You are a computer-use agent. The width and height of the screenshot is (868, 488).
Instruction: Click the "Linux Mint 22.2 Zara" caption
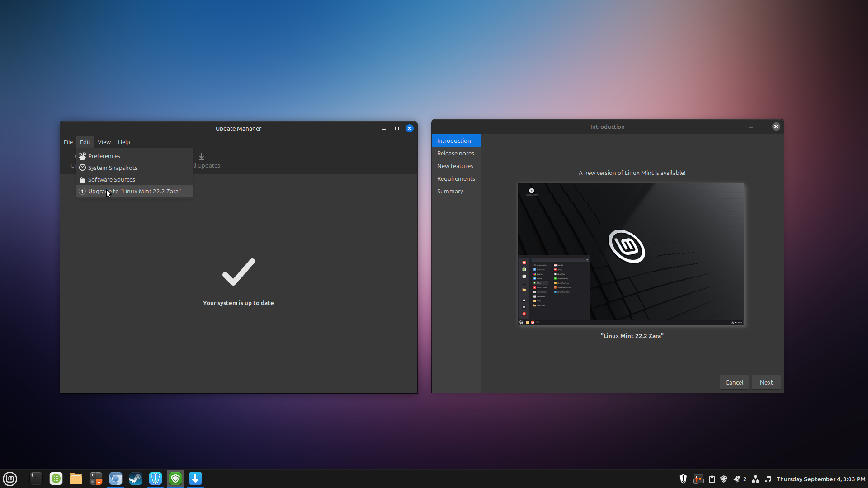pos(632,336)
